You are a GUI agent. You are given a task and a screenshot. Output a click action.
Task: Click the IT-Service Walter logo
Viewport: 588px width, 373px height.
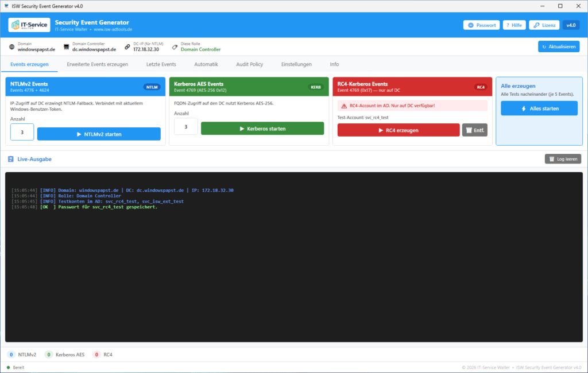[x=29, y=25]
